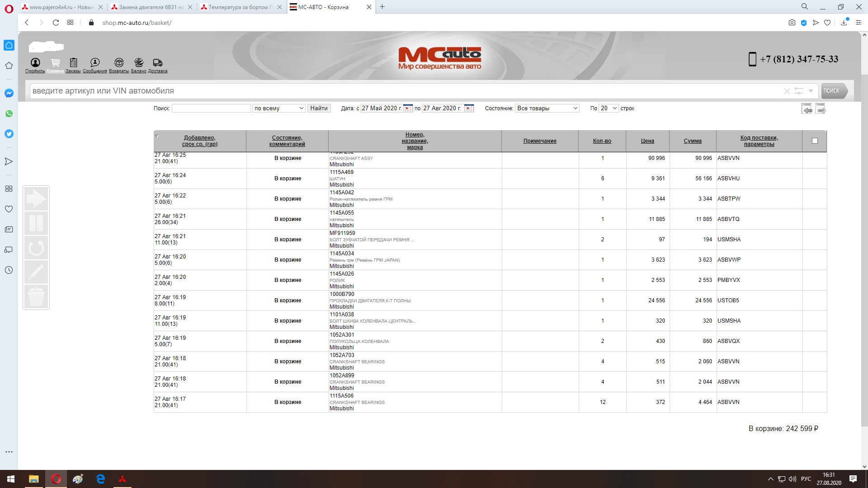Open the Заказы orders clipboard icon
The height and width of the screenshot is (488, 868).
pyautogui.click(x=73, y=63)
